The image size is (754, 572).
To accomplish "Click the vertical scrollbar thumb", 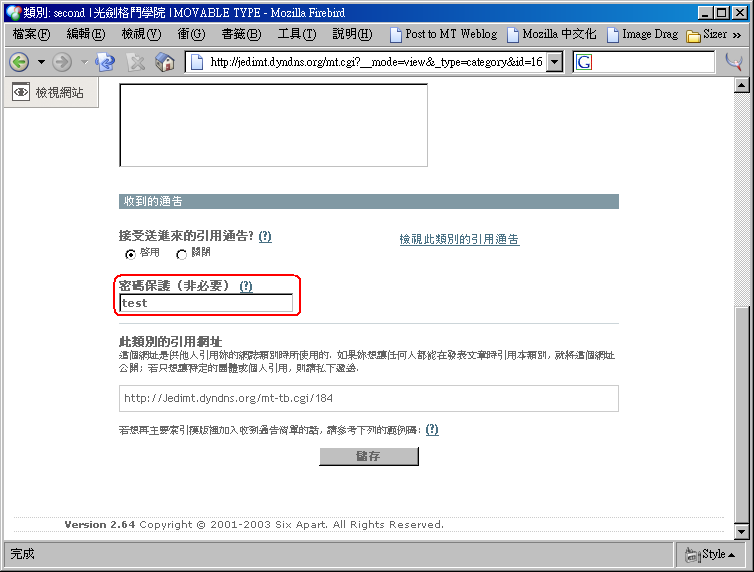I will pos(741,416).
